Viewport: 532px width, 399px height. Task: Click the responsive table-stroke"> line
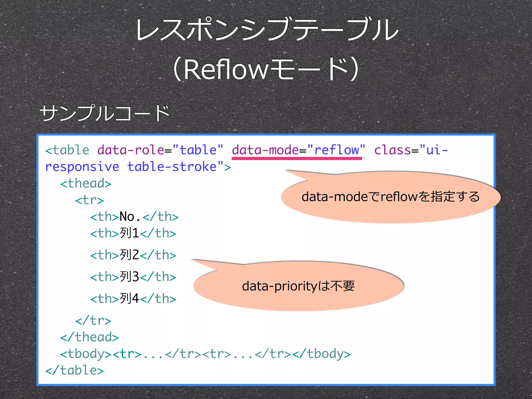click(x=138, y=167)
